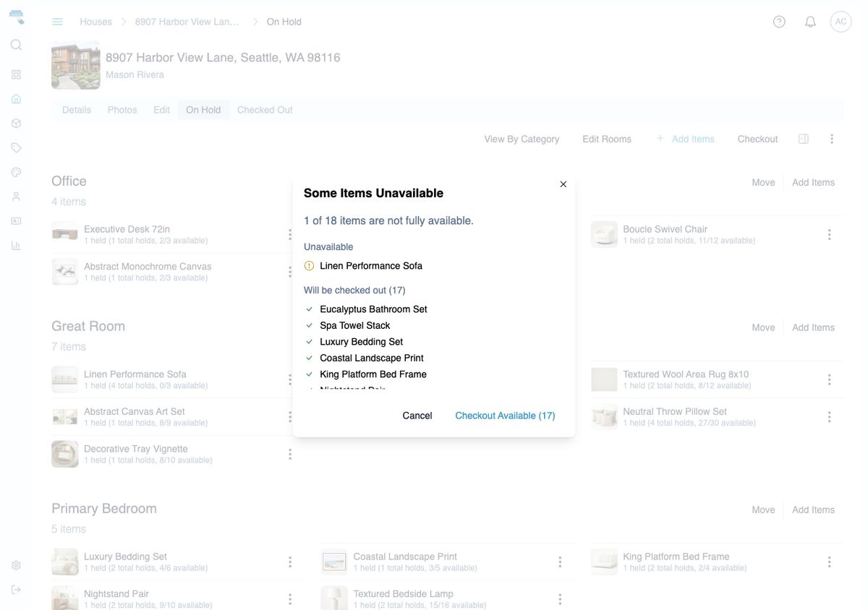Open the notifications bell
This screenshot has height=610, width=868.
pyautogui.click(x=810, y=22)
